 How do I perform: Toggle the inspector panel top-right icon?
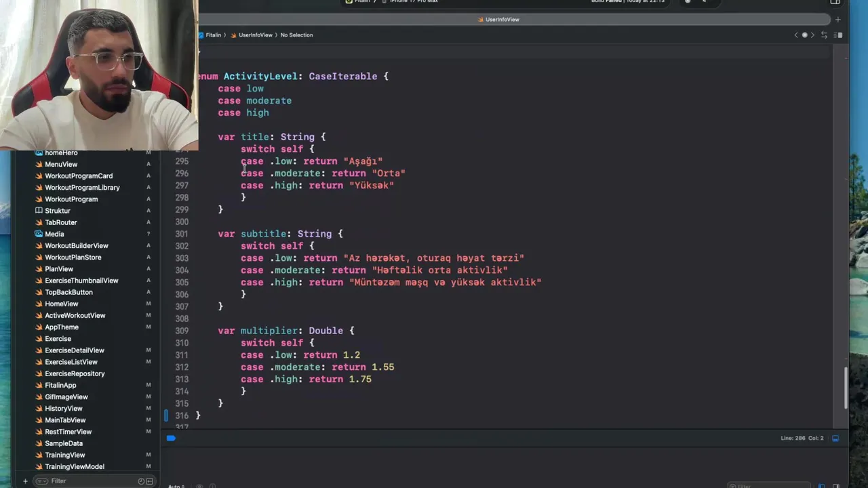(x=835, y=2)
